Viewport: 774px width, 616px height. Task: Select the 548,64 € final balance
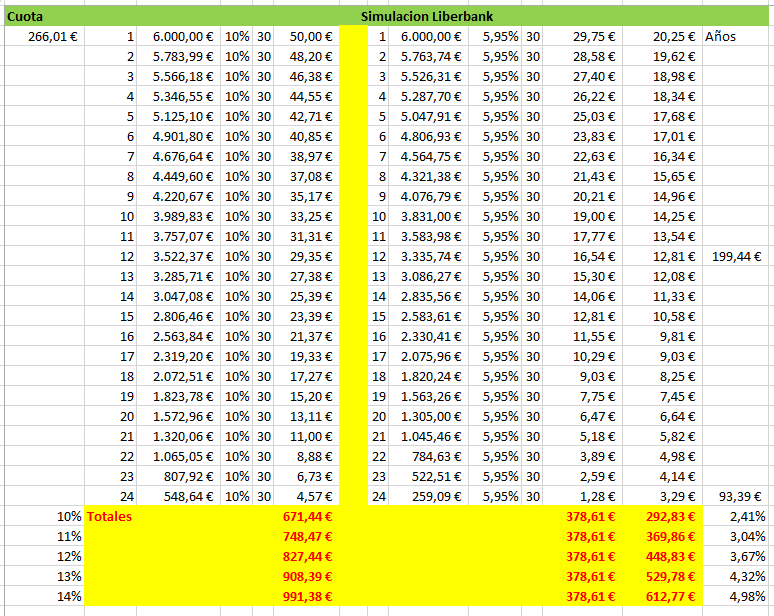(178, 496)
